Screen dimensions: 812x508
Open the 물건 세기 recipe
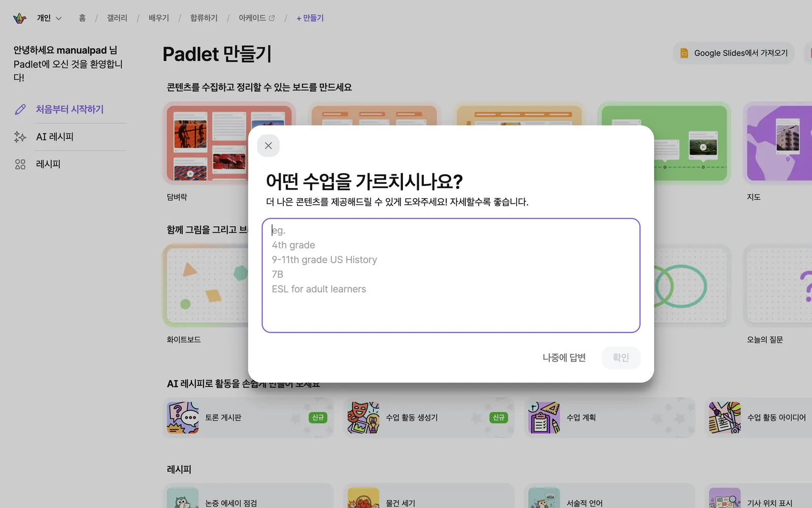click(x=429, y=496)
